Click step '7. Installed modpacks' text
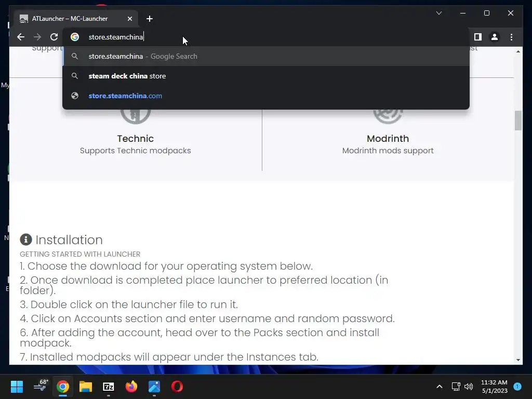 point(169,357)
